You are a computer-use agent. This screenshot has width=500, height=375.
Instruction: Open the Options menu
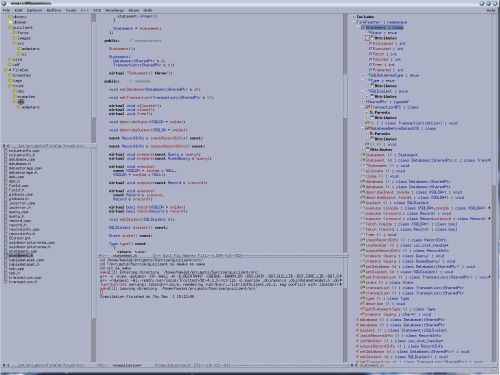[34, 10]
